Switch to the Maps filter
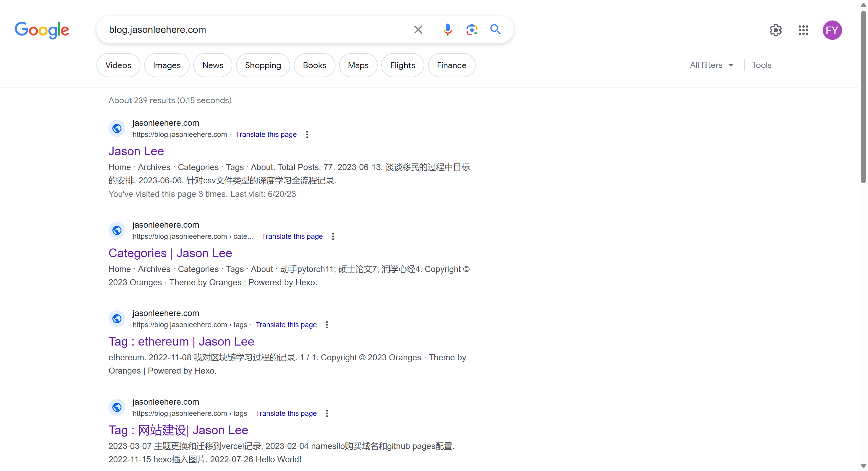This screenshot has height=471, width=868. (358, 65)
